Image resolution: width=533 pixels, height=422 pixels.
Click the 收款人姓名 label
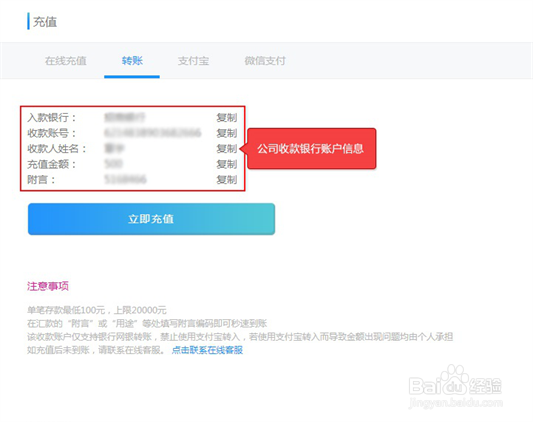tap(57, 149)
